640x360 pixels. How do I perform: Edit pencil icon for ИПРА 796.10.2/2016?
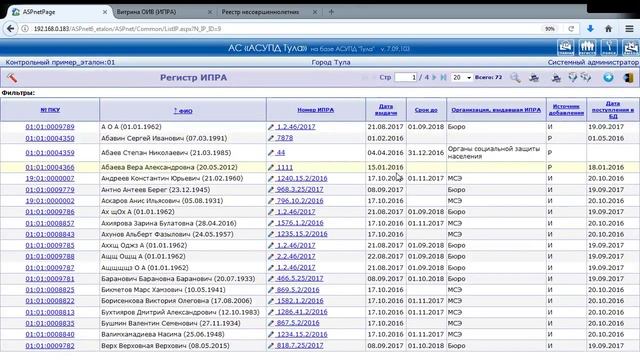coord(271,201)
